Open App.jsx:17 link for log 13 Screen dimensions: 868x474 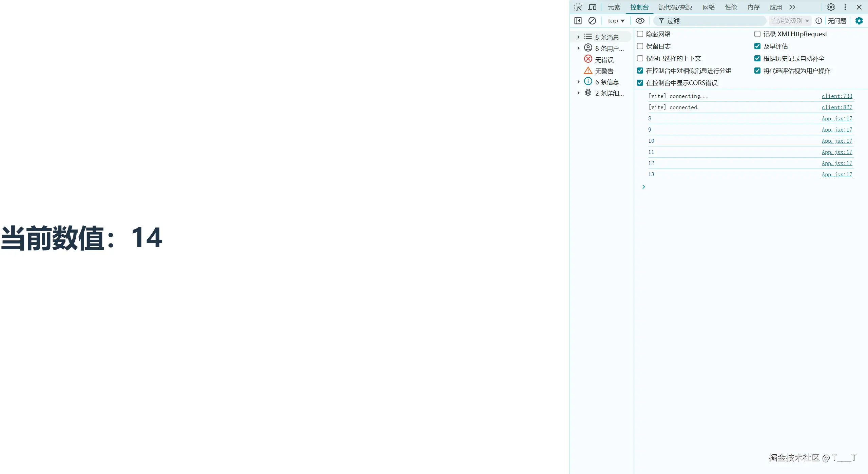pos(836,174)
